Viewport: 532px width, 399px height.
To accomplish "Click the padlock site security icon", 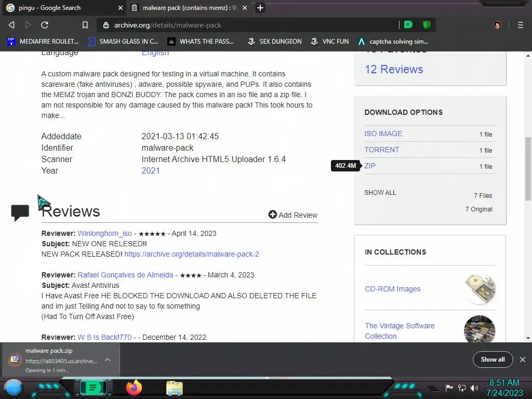I will pyautogui.click(x=106, y=25).
